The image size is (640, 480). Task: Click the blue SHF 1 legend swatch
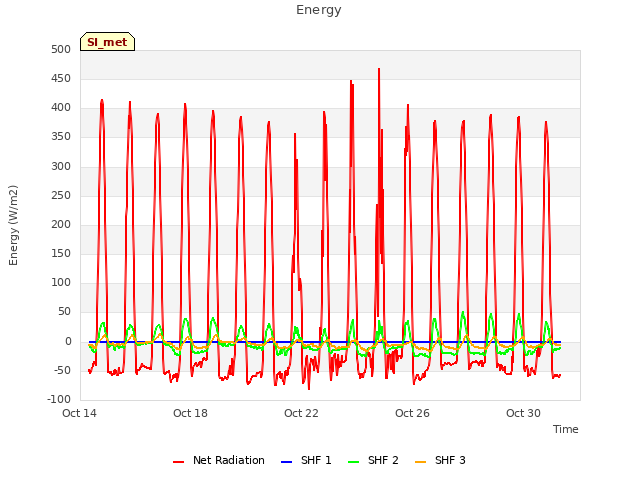287,462
